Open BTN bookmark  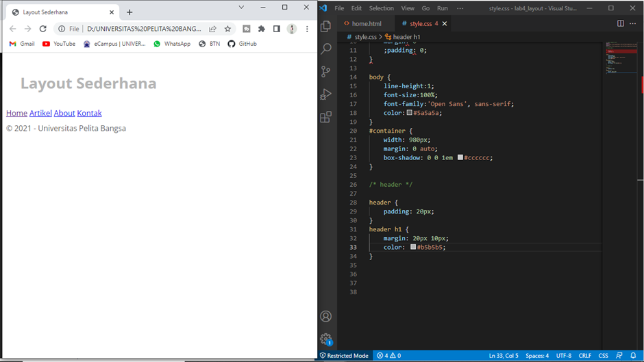coord(210,44)
